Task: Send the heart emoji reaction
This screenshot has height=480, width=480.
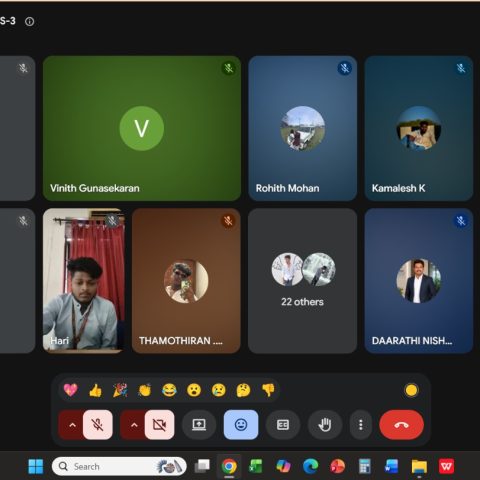Action: pyautogui.click(x=71, y=390)
